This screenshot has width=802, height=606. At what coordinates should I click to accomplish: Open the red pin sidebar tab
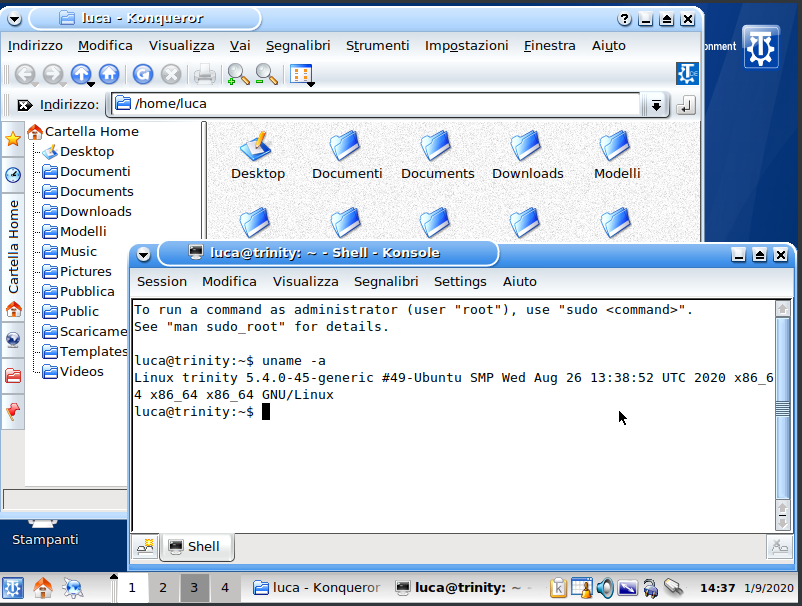pyautogui.click(x=13, y=412)
